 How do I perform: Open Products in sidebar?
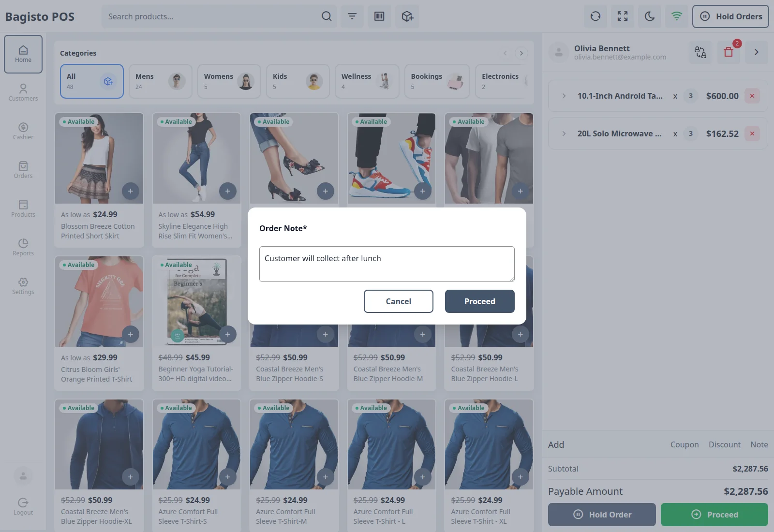pos(23,209)
